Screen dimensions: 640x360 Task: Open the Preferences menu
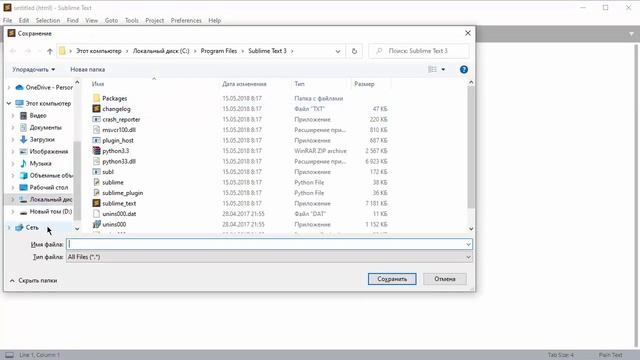coord(186,20)
